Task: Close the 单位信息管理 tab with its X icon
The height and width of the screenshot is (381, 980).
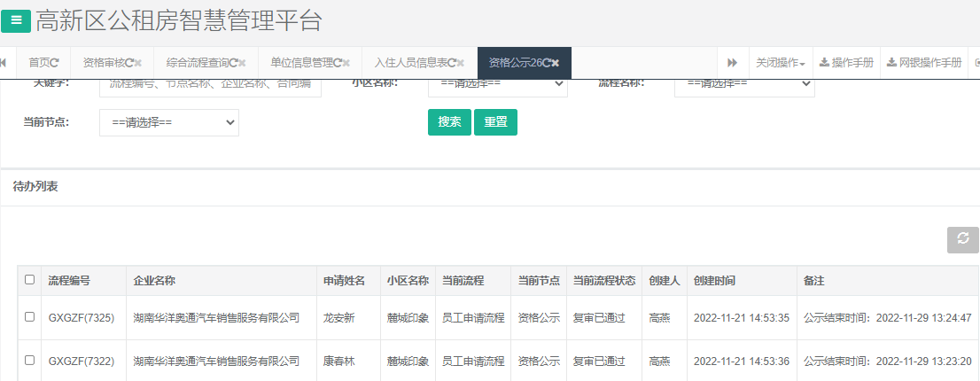Action: tap(346, 63)
